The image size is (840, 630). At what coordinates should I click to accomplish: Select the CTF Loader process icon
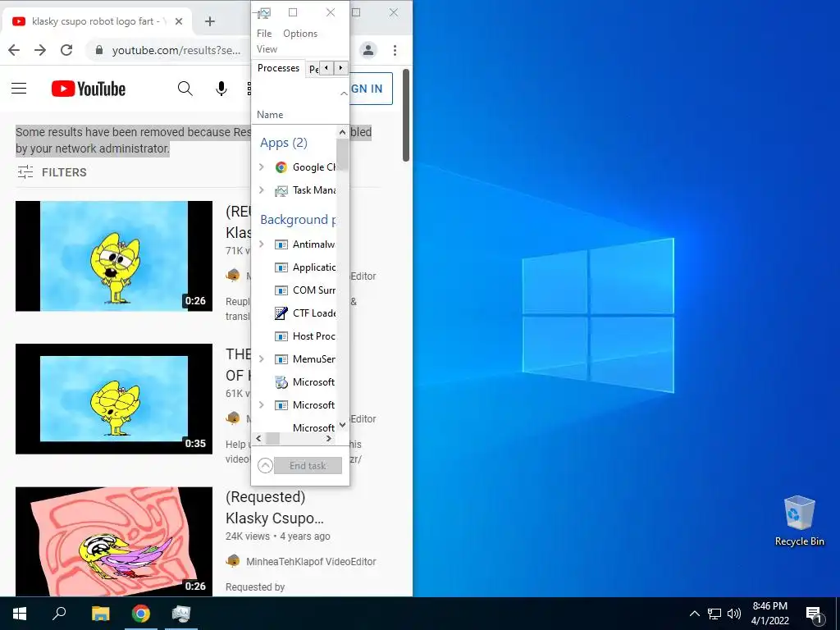click(281, 313)
